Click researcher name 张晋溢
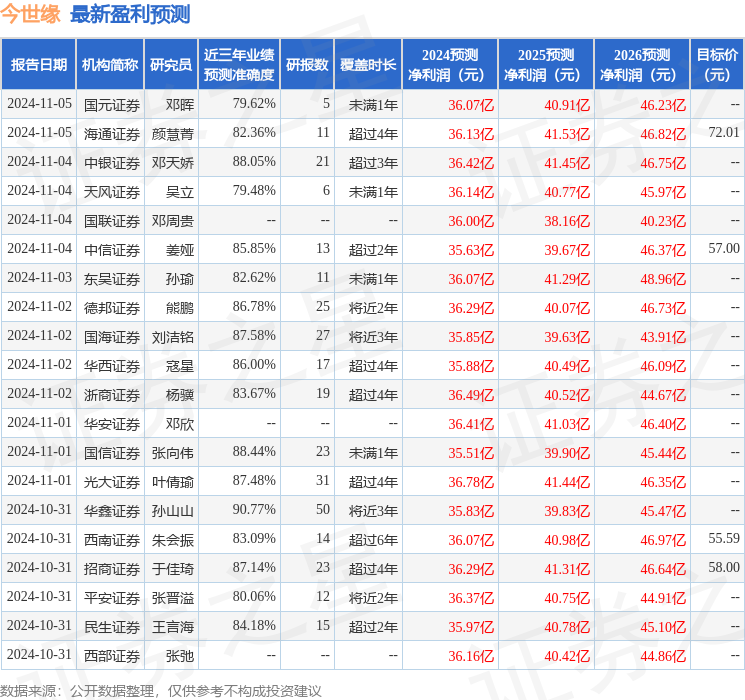 click(x=173, y=597)
